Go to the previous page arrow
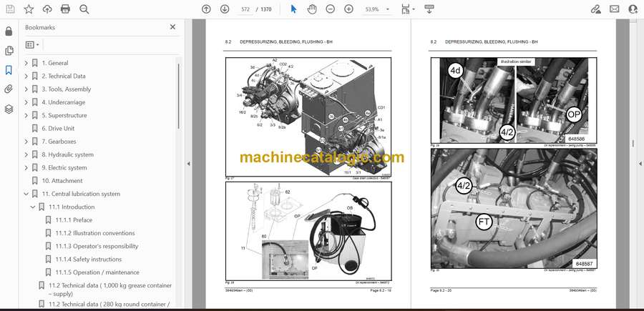 [x=206, y=9]
